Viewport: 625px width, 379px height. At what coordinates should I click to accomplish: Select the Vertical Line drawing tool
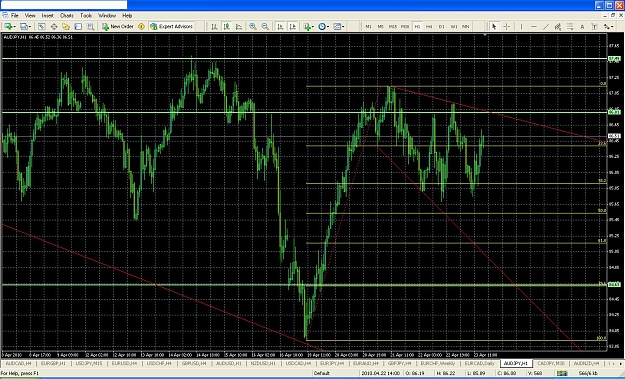pyautogui.click(x=521, y=26)
